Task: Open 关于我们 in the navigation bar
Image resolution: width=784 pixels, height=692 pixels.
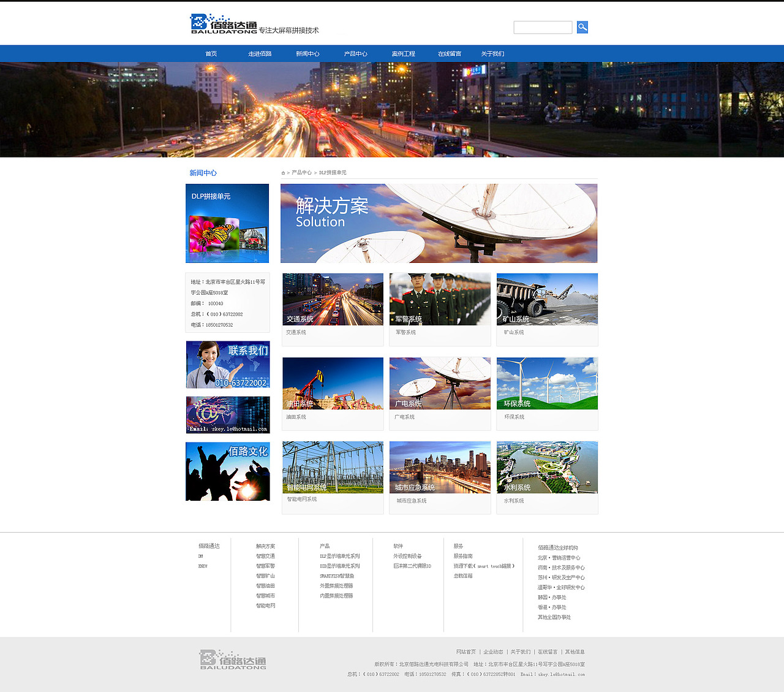Action: [492, 54]
